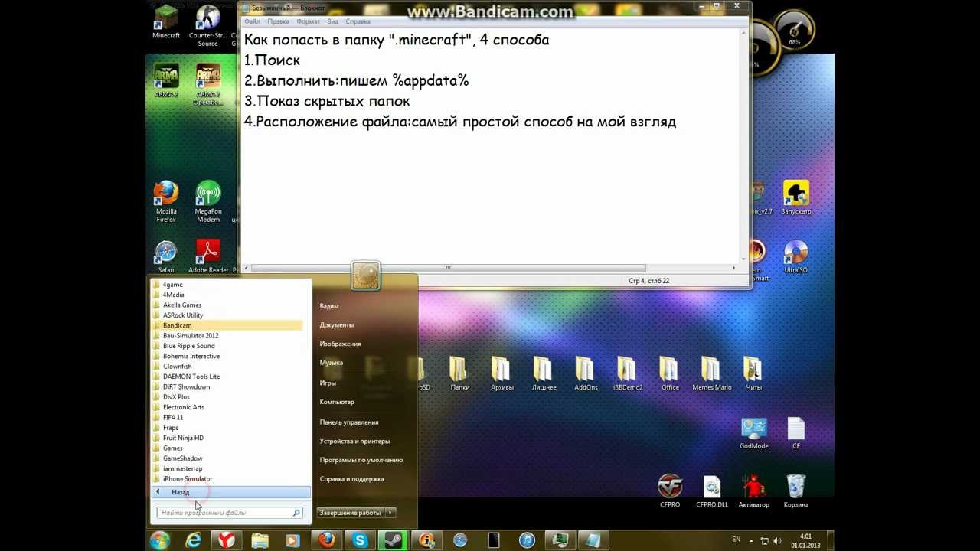Open Устройства и принтеры link

[x=354, y=442]
